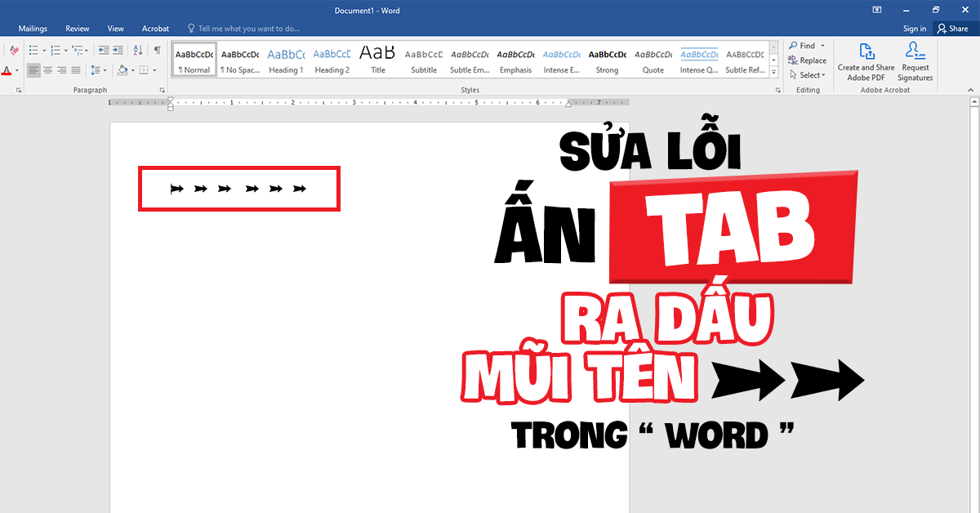980x513 pixels.
Task: Open the Acrobat ribbon tab
Action: pyautogui.click(x=155, y=28)
